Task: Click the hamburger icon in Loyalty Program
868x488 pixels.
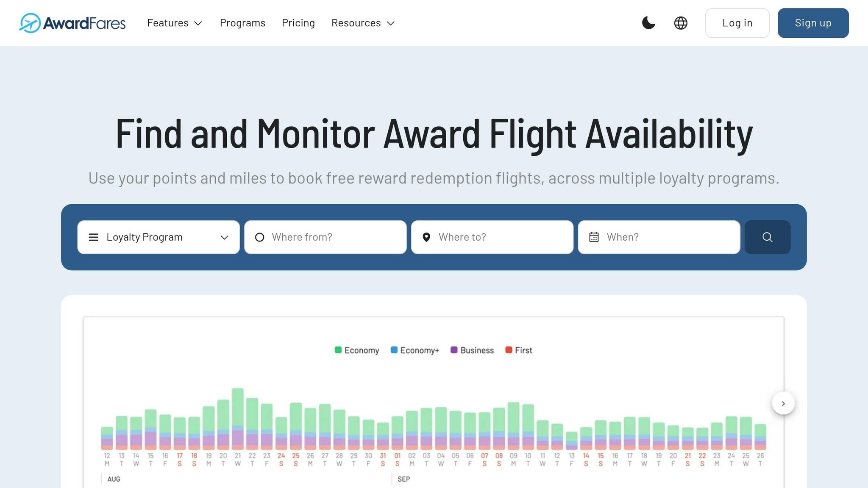Action: click(94, 237)
